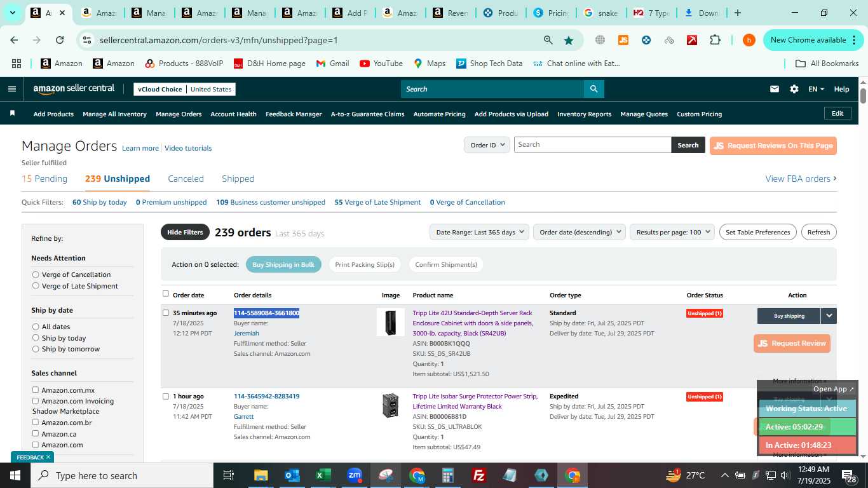Bookmark this page with the star icon
The image size is (868, 488).
569,40
